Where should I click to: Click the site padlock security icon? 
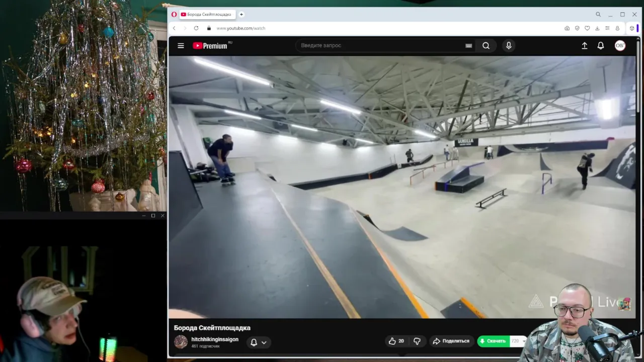click(209, 28)
